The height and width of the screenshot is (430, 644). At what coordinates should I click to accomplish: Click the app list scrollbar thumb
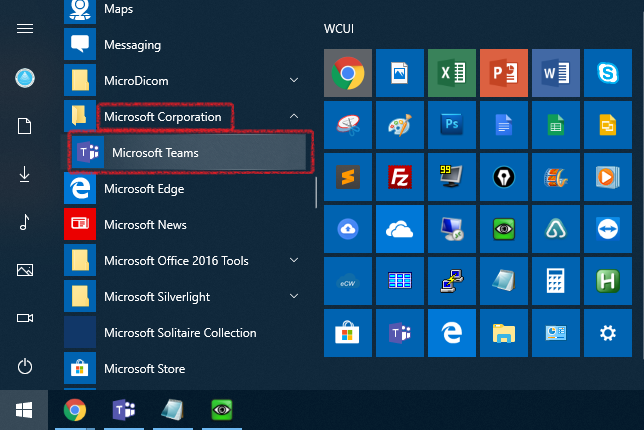316,193
